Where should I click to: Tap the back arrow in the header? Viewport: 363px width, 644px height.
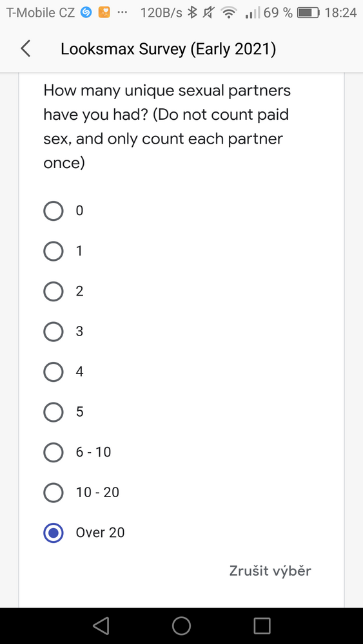(x=26, y=49)
